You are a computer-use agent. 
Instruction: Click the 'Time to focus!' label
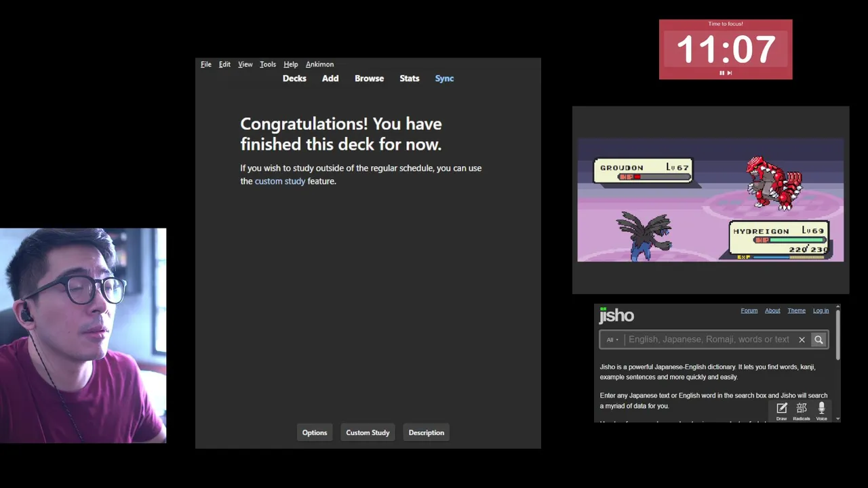(x=726, y=24)
